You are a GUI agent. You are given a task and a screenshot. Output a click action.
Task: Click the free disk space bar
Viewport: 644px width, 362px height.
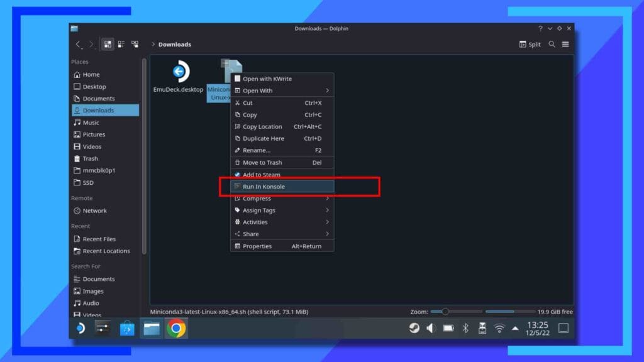tap(510, 312)
